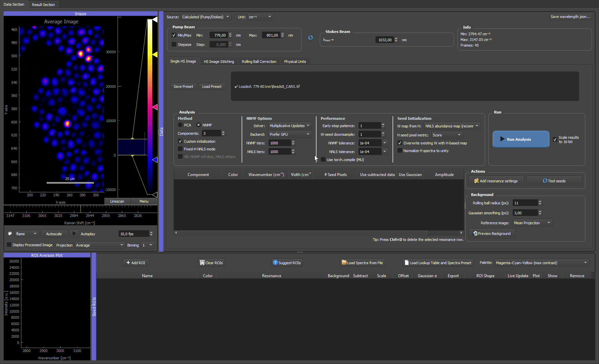The width and height of the screenshot is (599, 364).
Task: Click the Menu button below image
Action: click(x=144, y=201)
